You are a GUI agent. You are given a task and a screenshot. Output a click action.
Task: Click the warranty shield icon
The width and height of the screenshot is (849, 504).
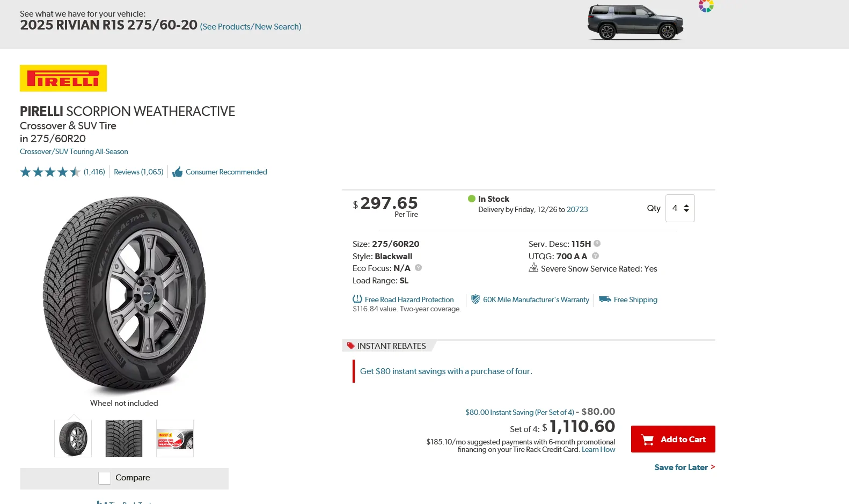tap(475, 299)
